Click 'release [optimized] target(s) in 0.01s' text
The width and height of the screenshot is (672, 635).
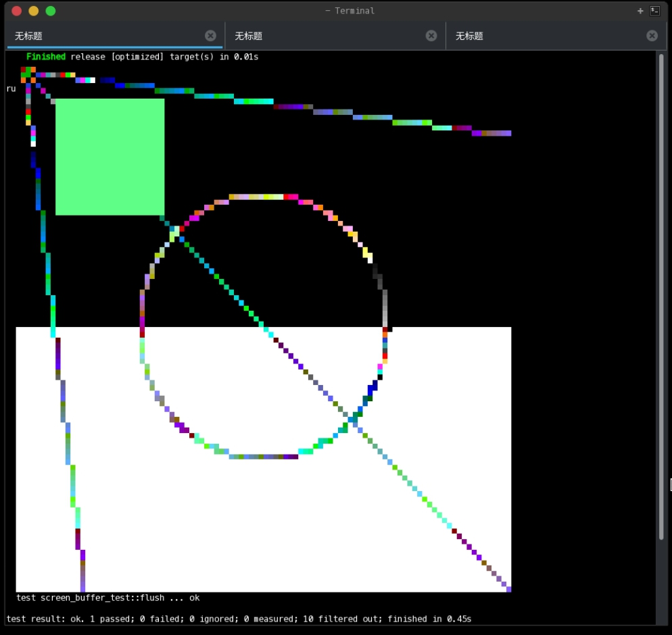click(164, 57)
